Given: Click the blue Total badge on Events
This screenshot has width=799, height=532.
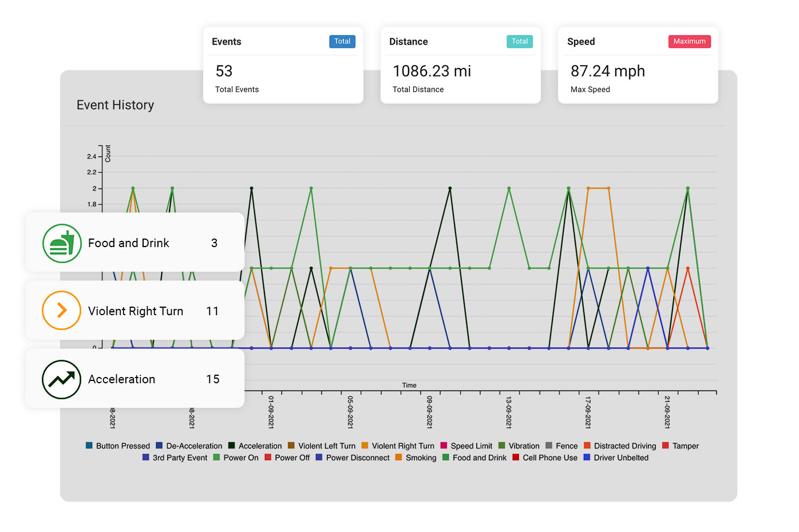Looking at the screenshot, I should click(342, 41).
